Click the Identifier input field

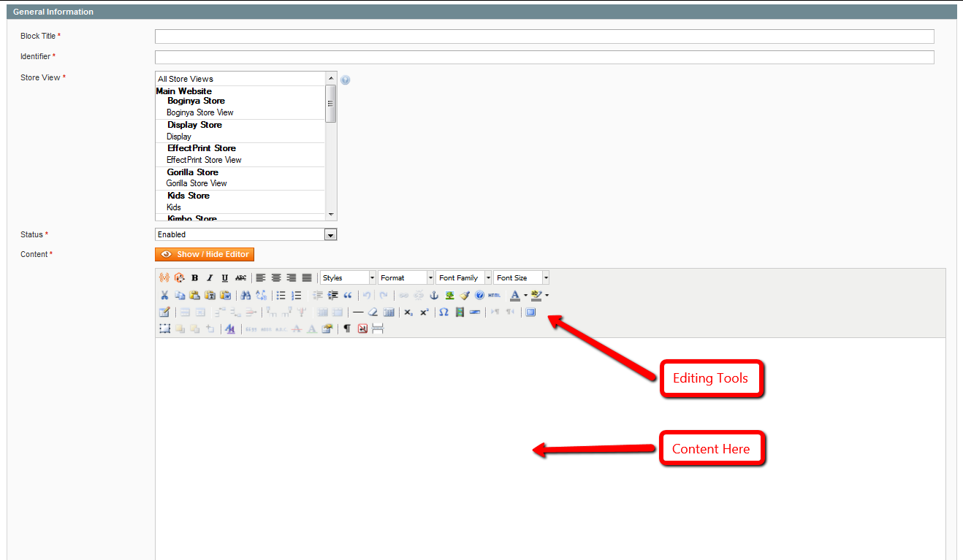[544, 57]
